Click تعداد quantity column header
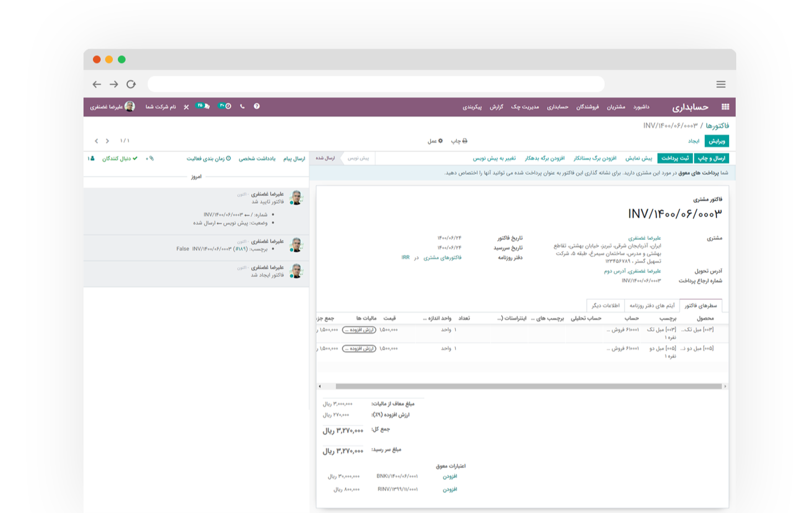Screen dimensions: 812x513 [x=464, y=318]
